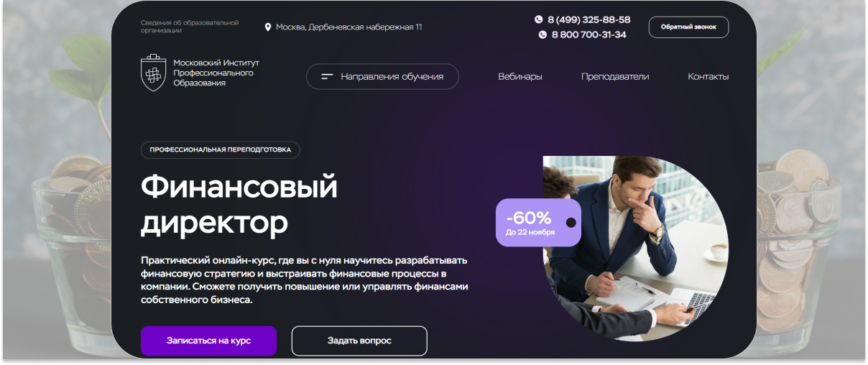Click the Задать вопрос button
Screen dimensions: 868x365
coord(359,341)
